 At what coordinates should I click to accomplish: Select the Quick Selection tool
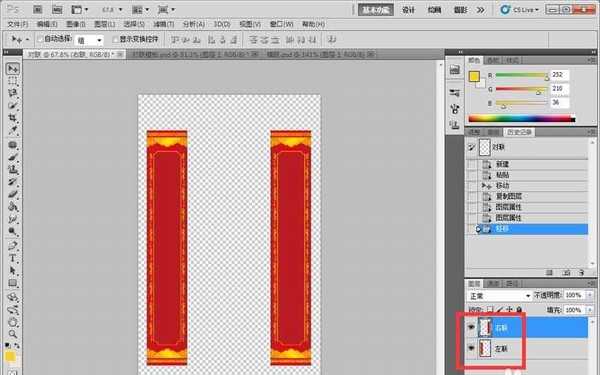click(13, 106)
